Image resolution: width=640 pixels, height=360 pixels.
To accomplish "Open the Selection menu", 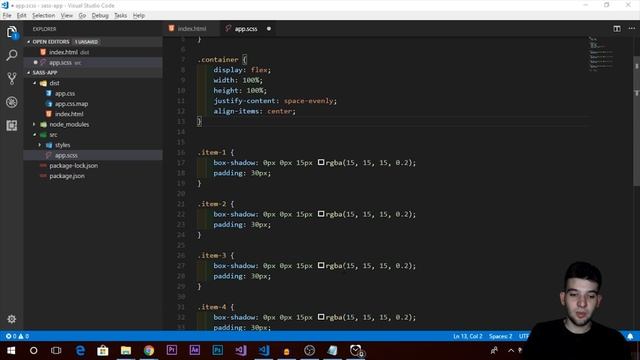I will (43, 16).
